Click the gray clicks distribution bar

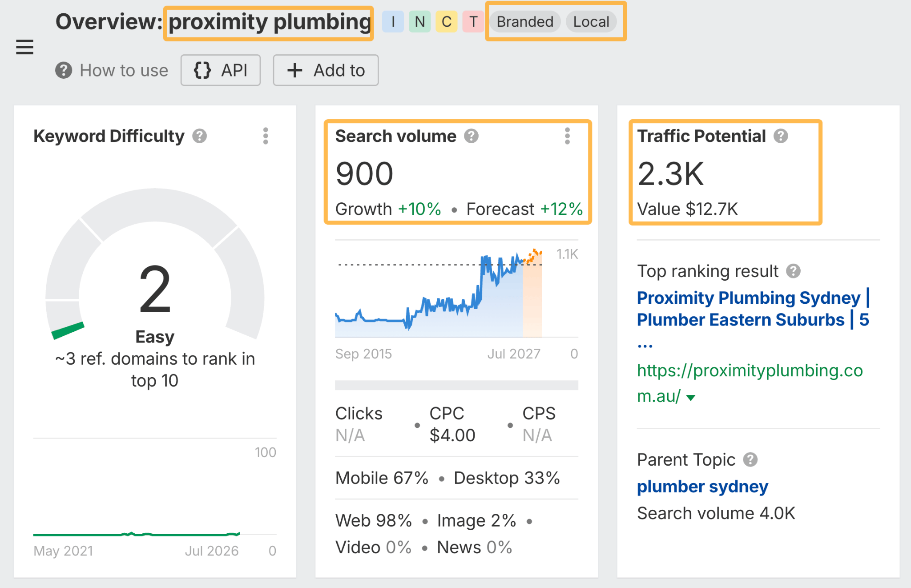456,385
